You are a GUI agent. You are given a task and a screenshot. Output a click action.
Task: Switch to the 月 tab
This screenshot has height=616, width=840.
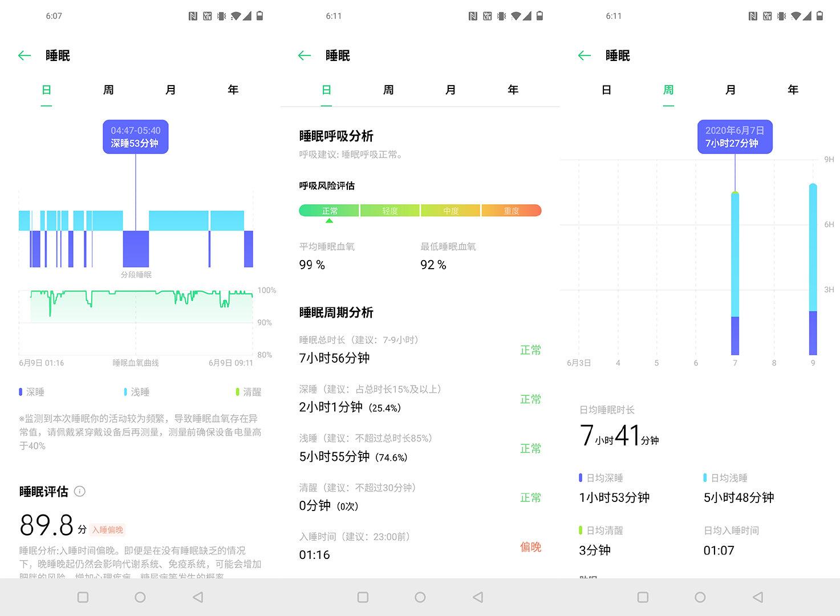(170, 90)
